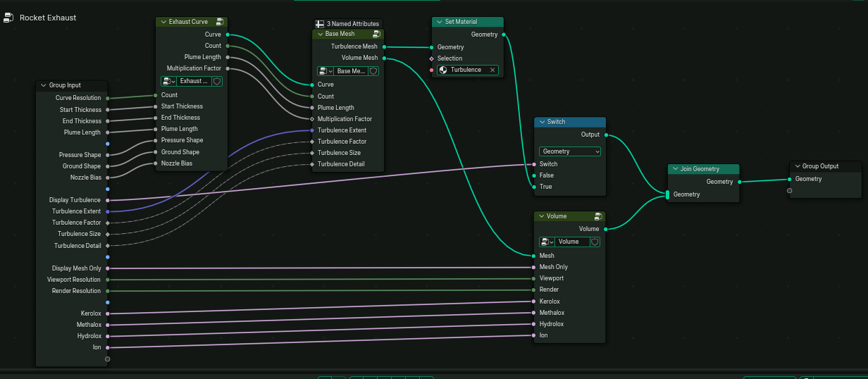Screen dimensions: 868x379
Task: Click the group icon on Volume node header
Action: 598,216
